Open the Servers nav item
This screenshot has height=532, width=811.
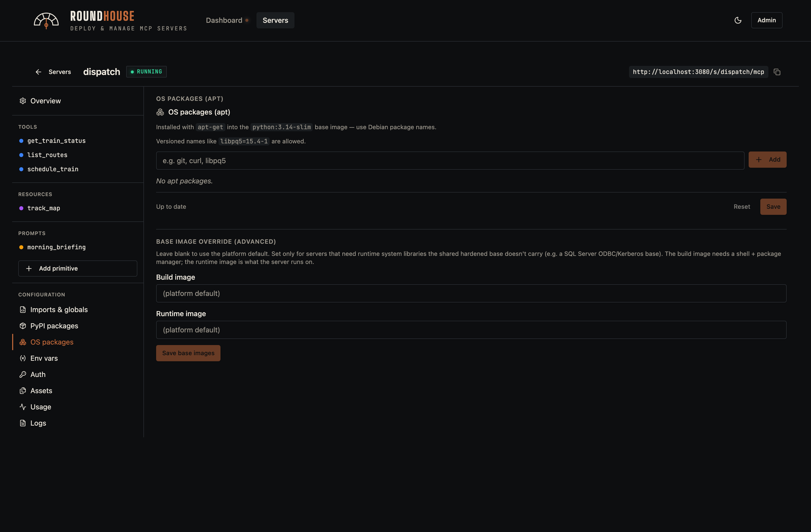coord(275,21)
